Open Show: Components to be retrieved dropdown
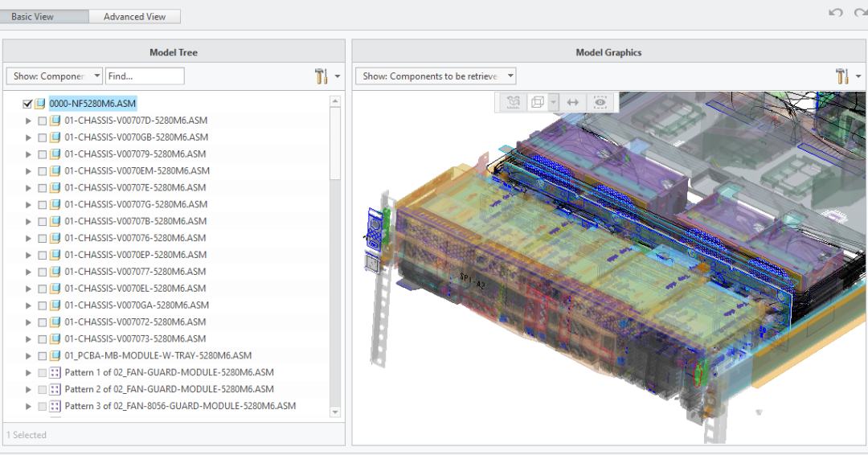Viewport: 868px width, 455px height. (435, 76)
